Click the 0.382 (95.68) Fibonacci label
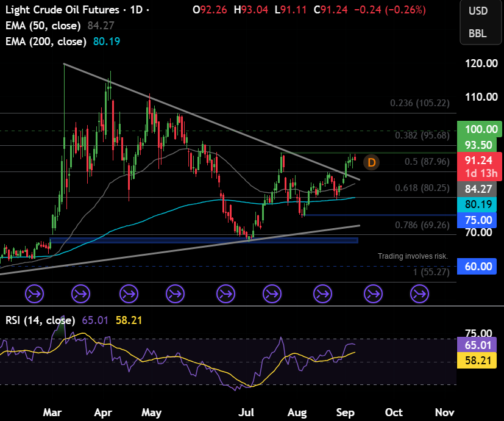504x421 pixels. pos(422,135)
